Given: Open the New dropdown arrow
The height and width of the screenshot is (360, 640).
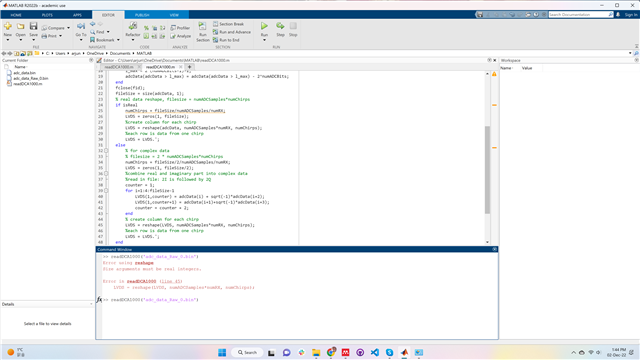Looking at the screenshot, I should 7,40.
